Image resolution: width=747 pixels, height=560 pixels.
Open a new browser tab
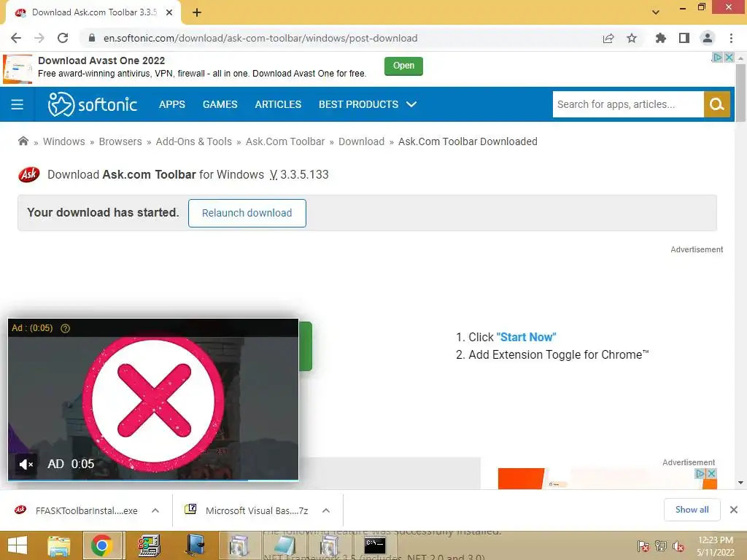point(197,13)
